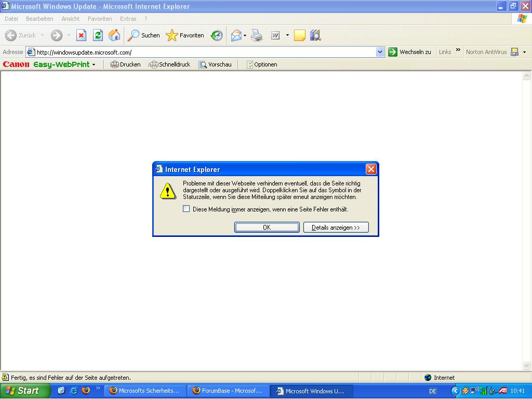Click Schnelldruck in the Canon toolbar
The image size is (532, 399).
(170, 64)
